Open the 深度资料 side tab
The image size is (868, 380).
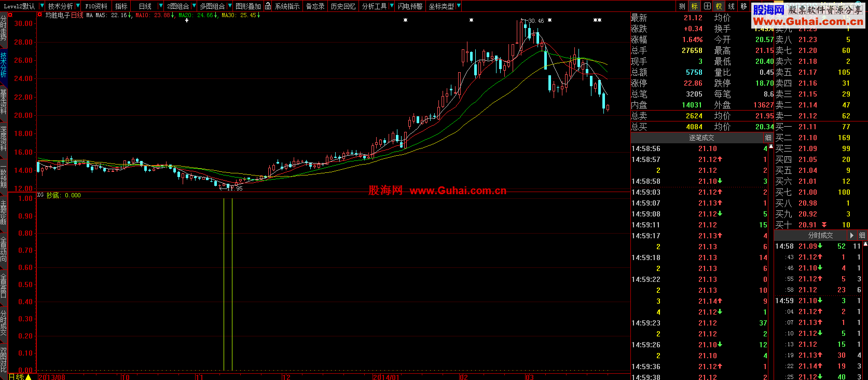point(4,139)
